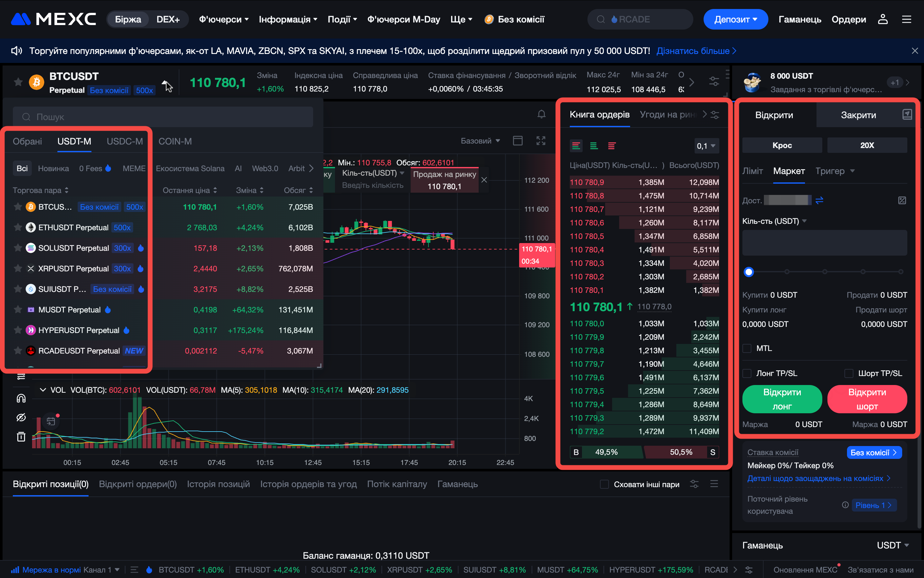Open the Депозит dropdown

(735, 19)
